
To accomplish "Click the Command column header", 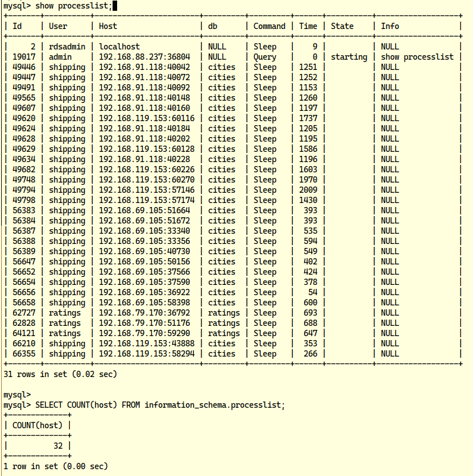I will coord(269,26).
